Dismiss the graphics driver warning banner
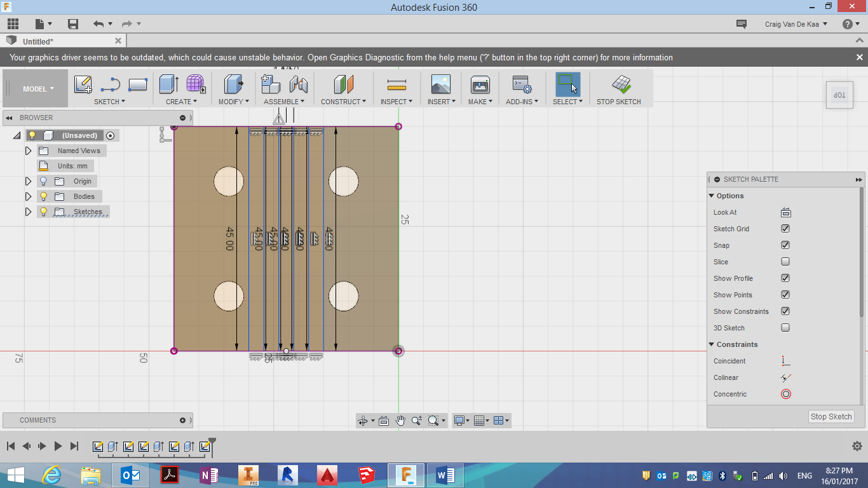Image resolution: width=868 pixels, height=488 pixels. [x=859, y=57]
